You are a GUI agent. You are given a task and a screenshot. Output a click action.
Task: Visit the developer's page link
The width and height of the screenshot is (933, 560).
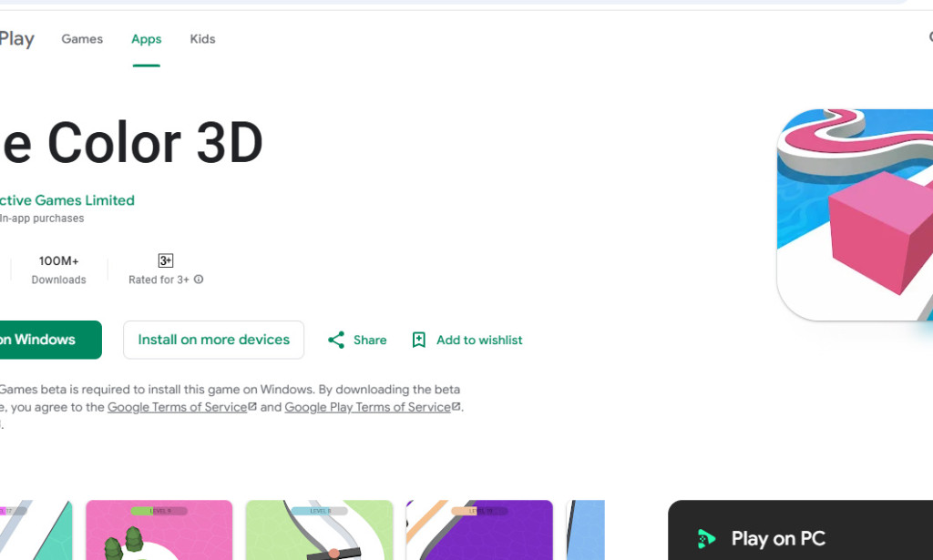[67, 200]
